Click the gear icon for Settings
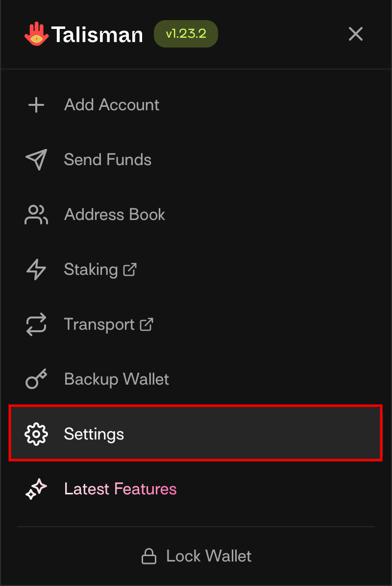 (36, 434)
